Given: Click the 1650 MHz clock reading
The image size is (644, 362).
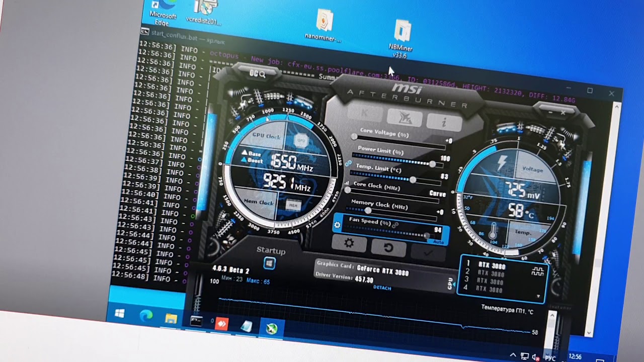Looking at the screenshot, I should click(292, 162).
